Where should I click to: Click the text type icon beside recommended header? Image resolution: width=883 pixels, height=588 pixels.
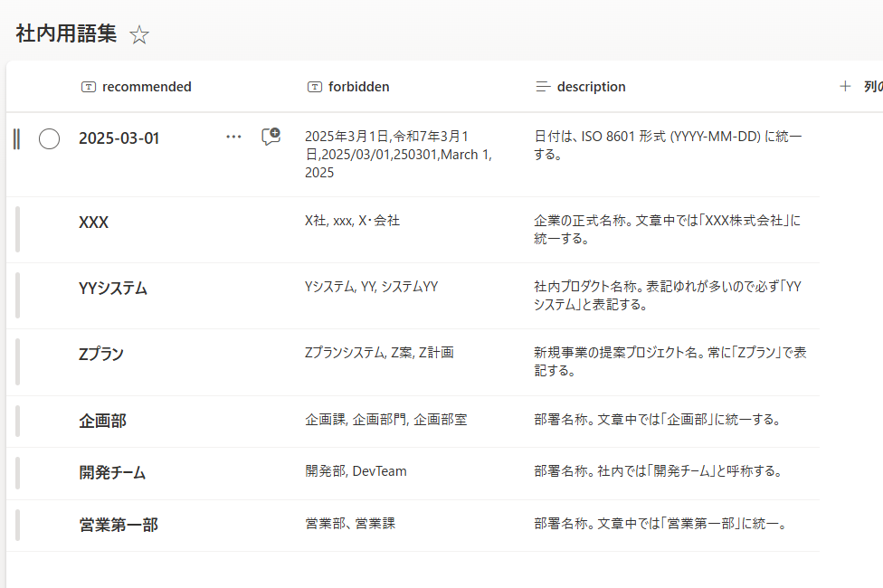pyautogui.click(x=89, y=87)
